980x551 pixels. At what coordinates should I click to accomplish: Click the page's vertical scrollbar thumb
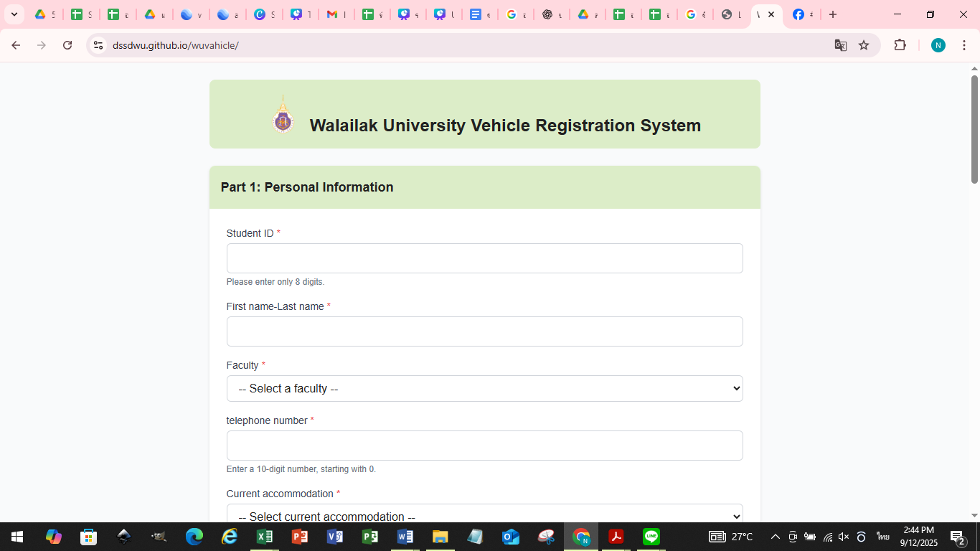point(974,129)
